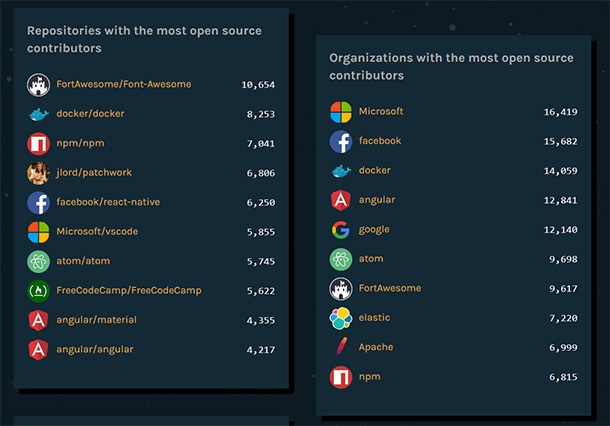Click the FortAwesome castle icon in repositories list

(38, 84)
